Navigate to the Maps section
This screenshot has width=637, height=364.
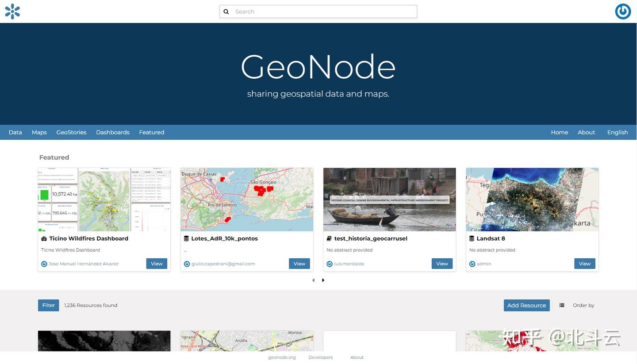39,132
